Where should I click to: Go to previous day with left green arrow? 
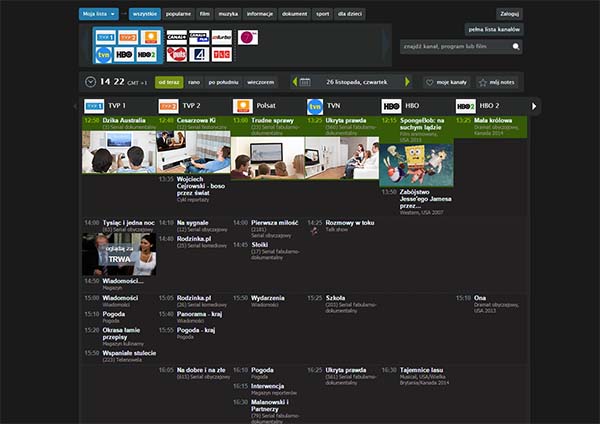tap(295, 82)
